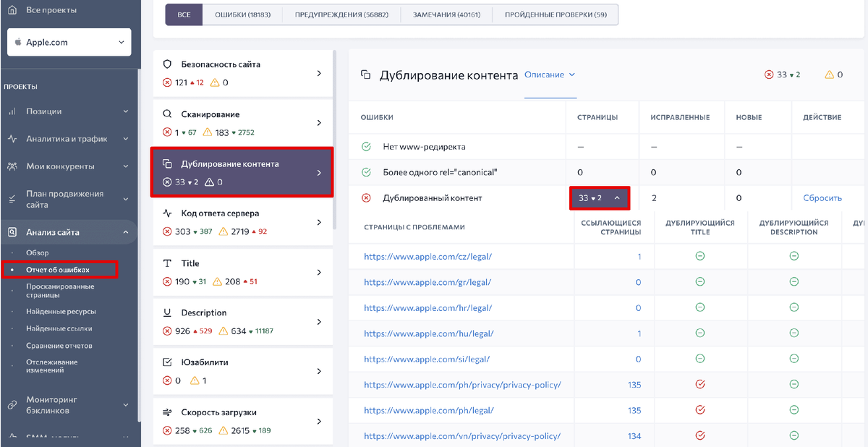
Task: Open Найденные ресурсы submenu item
Action: click(x=61, y=311)
